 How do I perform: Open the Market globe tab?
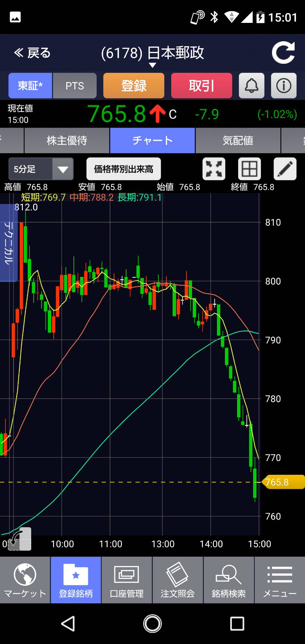[25, 580]
